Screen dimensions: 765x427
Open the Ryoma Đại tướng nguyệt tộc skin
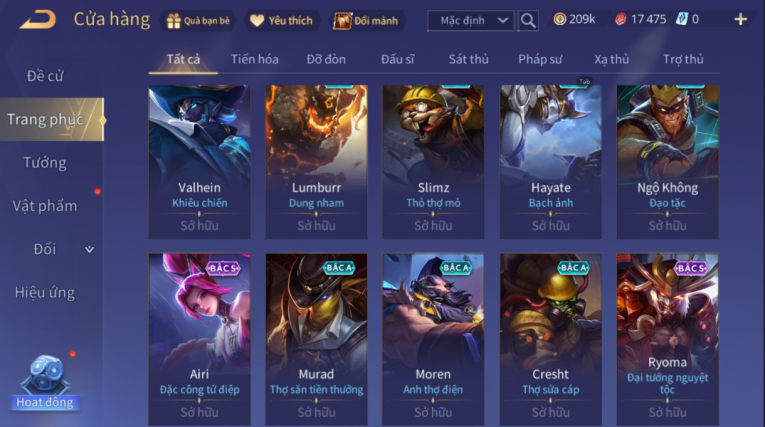(667, 339)
